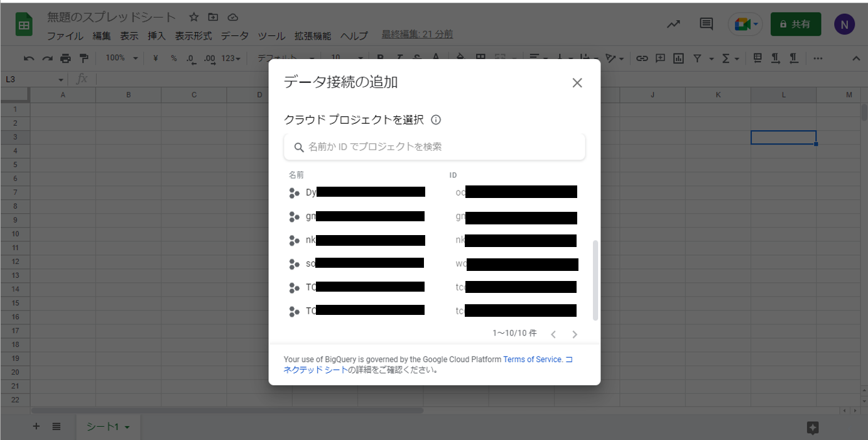Screen dimensions: 868x440
Task: Go to next page of projects
Action: (x=575, y=334)
